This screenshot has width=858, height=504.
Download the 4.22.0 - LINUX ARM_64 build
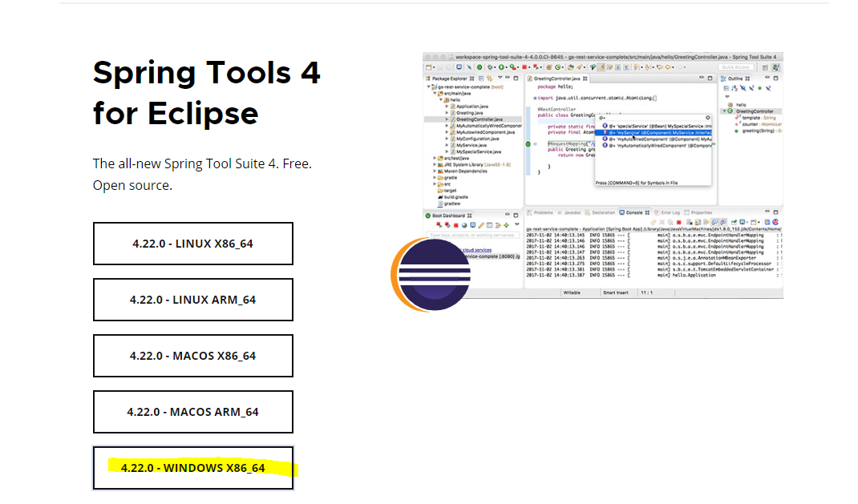coord(193,300)
